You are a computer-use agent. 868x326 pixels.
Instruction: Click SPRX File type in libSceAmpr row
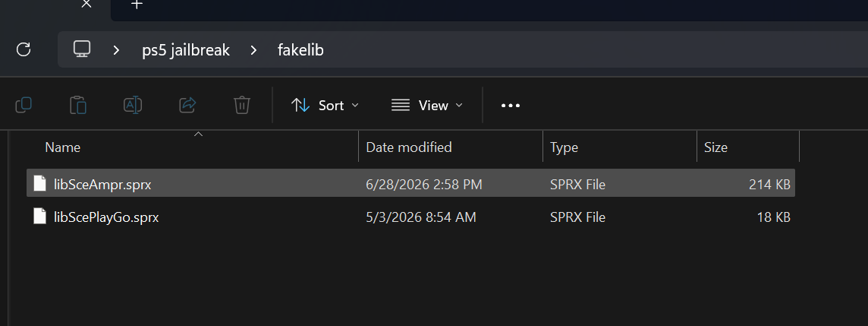[x=578, y=184]
